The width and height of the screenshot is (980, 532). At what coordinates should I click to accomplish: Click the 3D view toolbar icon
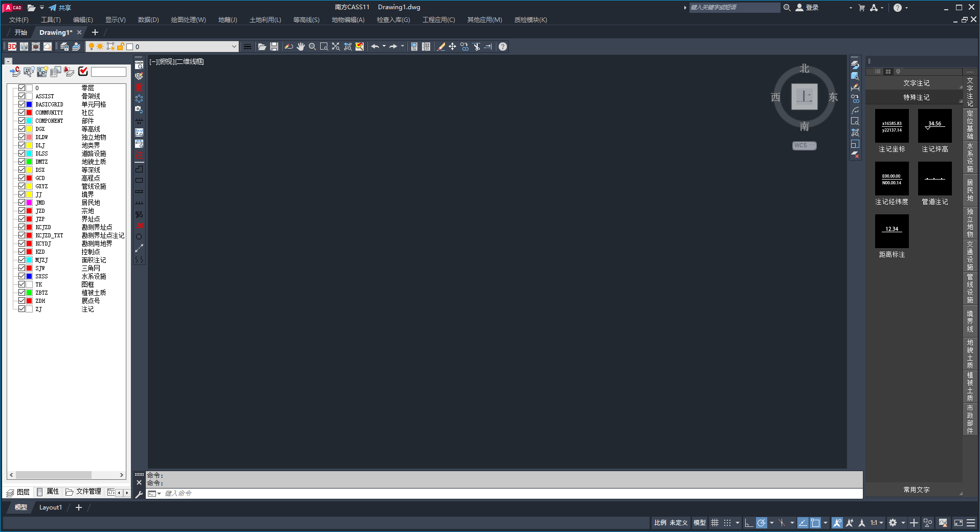click(12, 47)
